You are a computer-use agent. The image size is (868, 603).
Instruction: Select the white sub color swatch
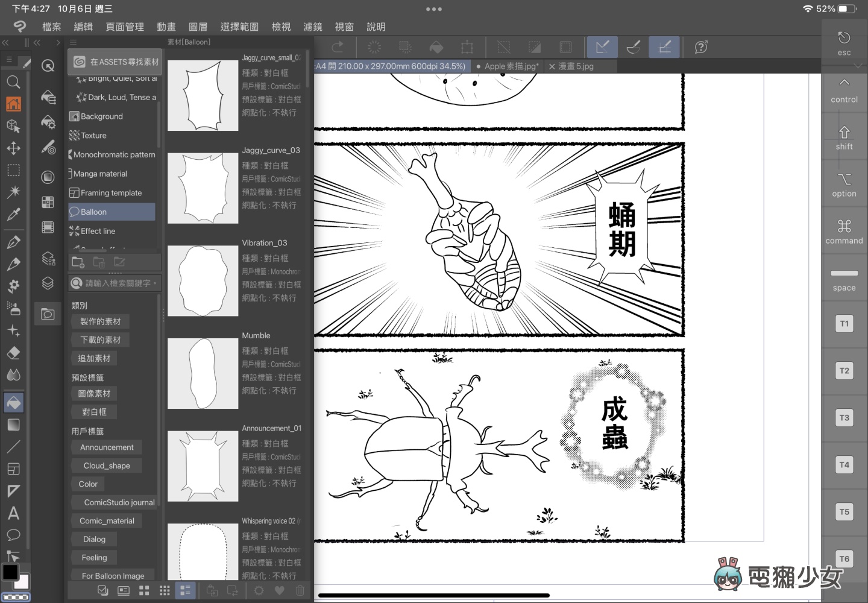pos(22,581)
